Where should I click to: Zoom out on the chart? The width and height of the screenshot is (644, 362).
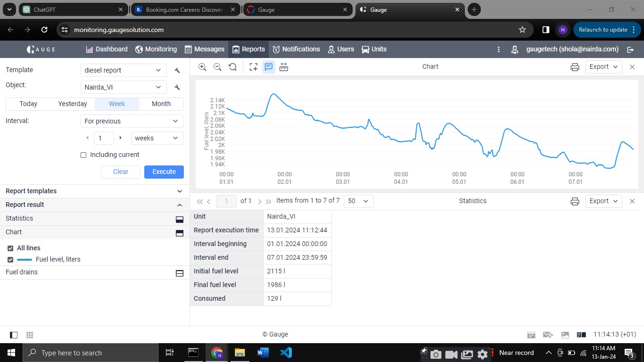coord(217,67)
